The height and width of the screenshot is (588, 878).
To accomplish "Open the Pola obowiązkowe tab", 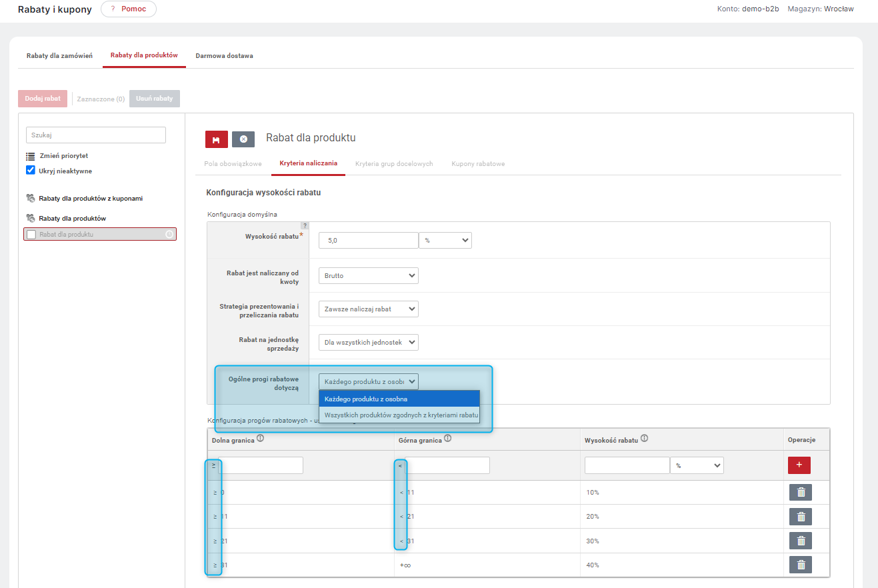I will tap(233, 163).
